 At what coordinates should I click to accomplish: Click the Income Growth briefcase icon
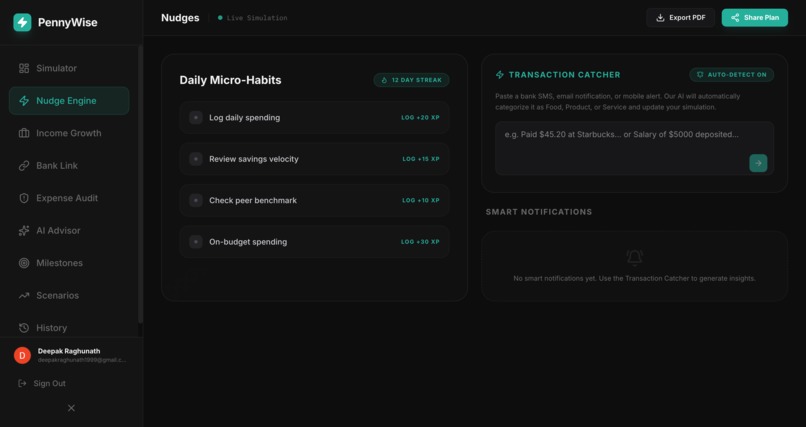[x=24, y=133]
